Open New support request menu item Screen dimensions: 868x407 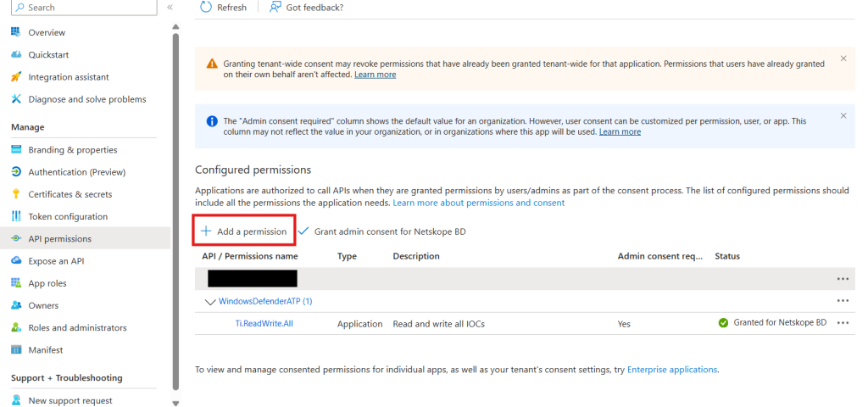pyautogui.click(x=70, y=400)
